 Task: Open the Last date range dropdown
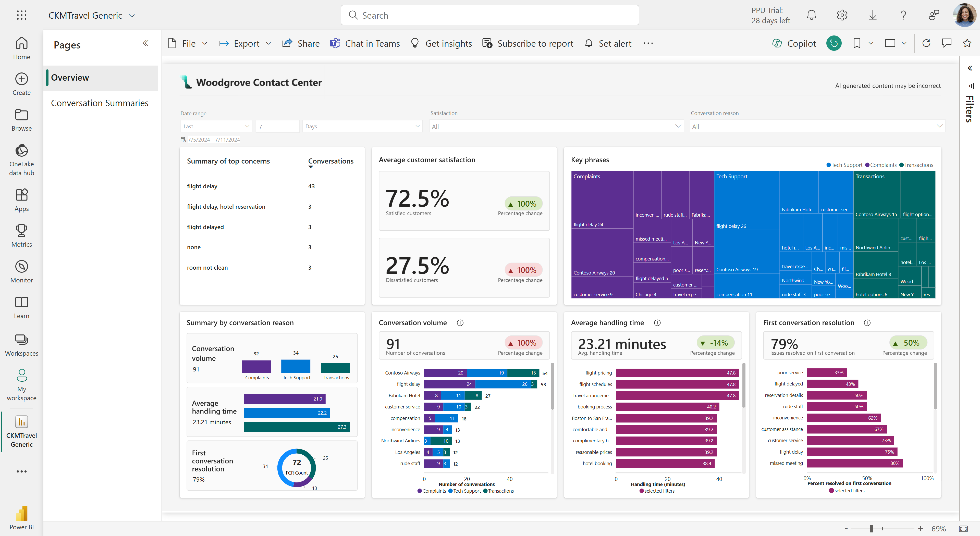(216, 126)
